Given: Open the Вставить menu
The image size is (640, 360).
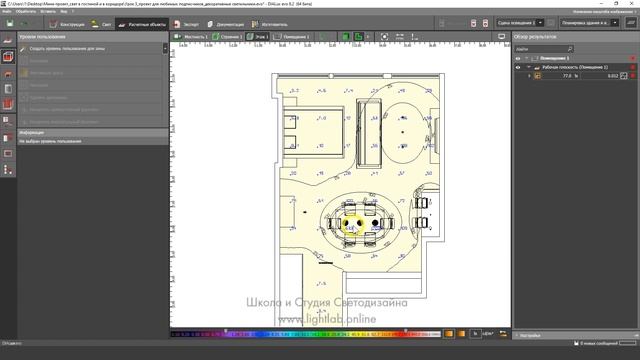Looking at the screenshot, I should pyautogui.click(x=48, y=11).
